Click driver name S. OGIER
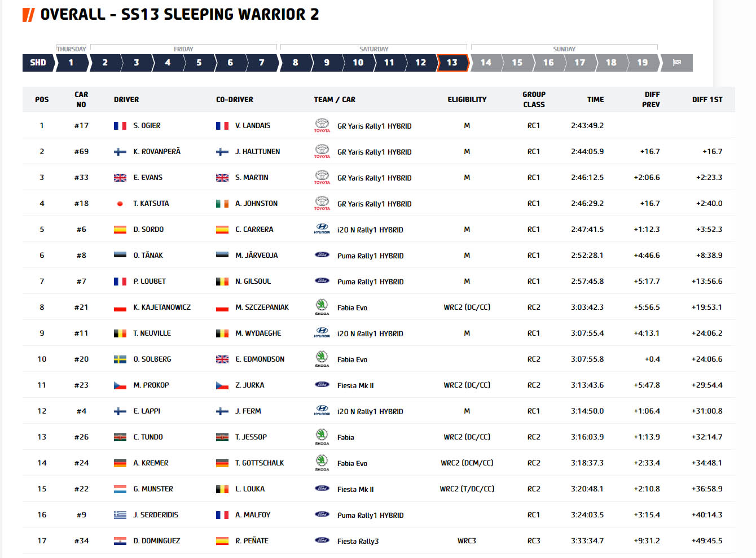 (x=147, y=126)
